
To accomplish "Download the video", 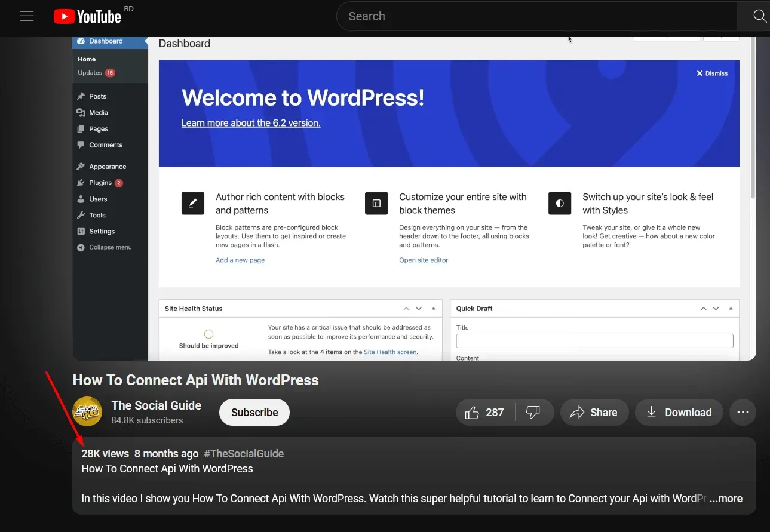I will (679, 412).
